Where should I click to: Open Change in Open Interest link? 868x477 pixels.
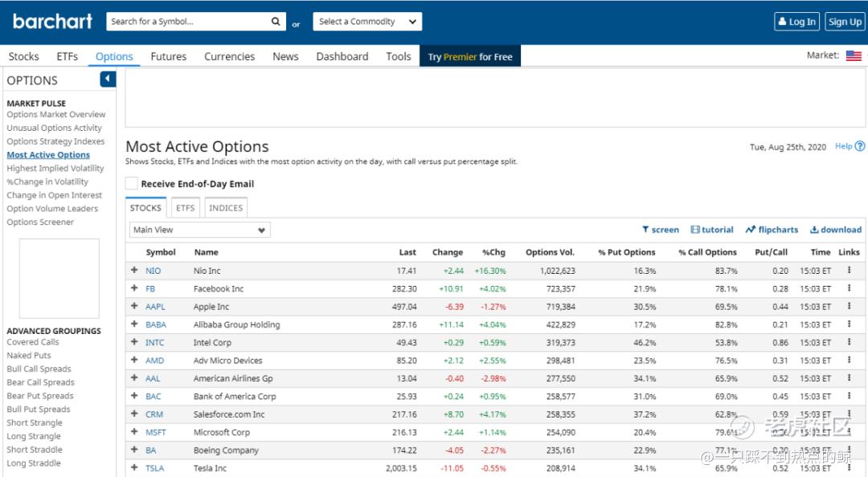55,195
